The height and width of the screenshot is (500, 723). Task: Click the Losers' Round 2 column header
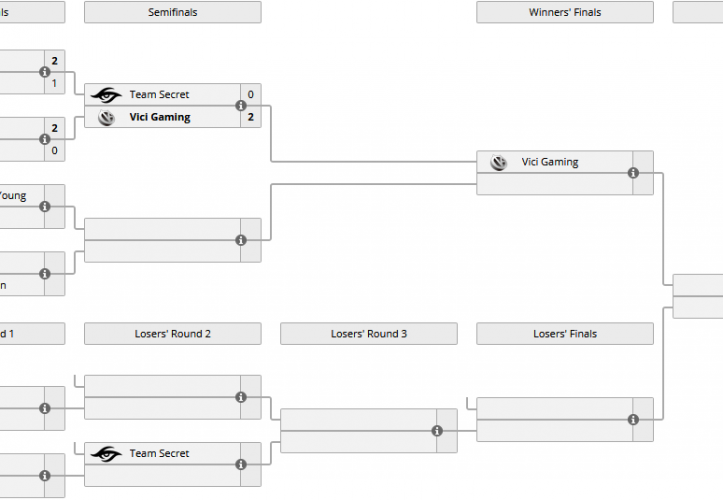[172, 334]
